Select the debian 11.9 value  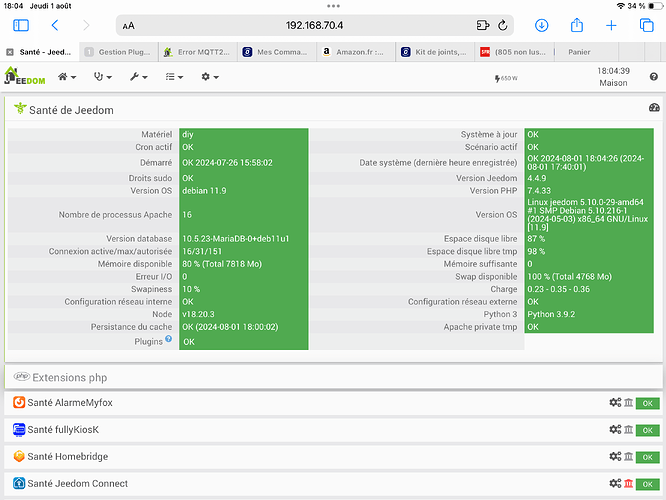pyautogui.click(x=204, y=191)
